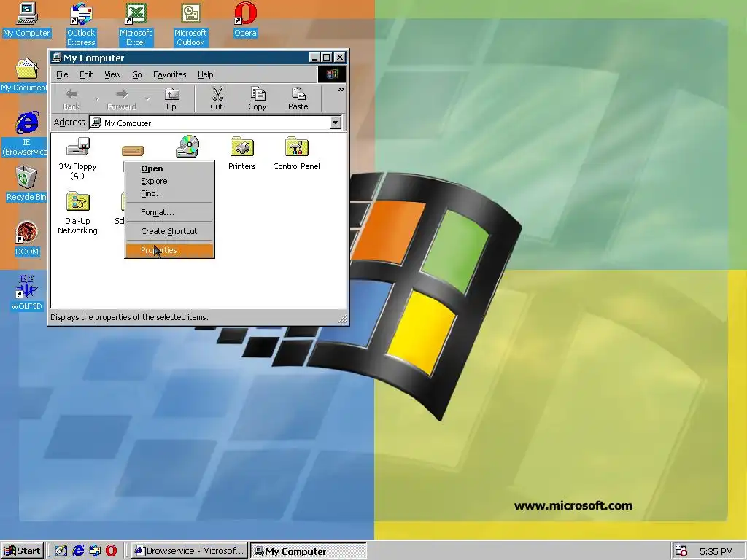This screenshot has height=560, width=747.
Task: Click the Back toolbar button
Action: [71, 99]
